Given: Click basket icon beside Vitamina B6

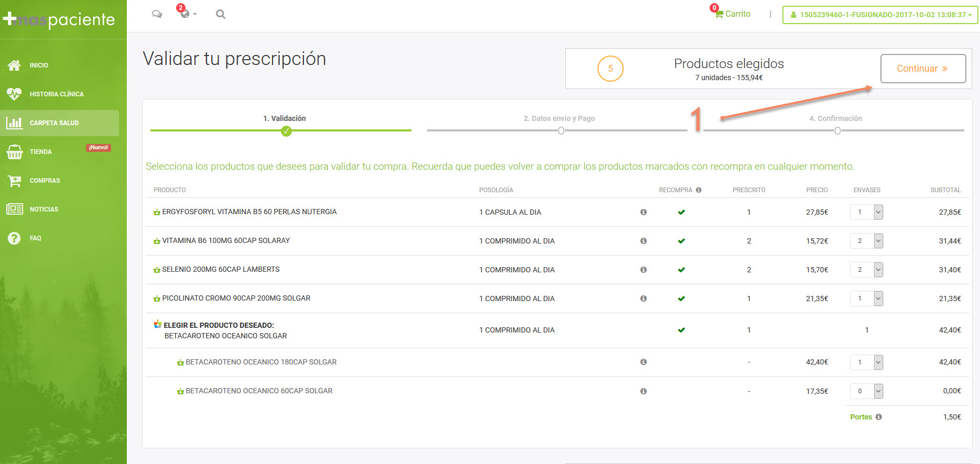Looking at the screenshot, I should tap(157, 241).
